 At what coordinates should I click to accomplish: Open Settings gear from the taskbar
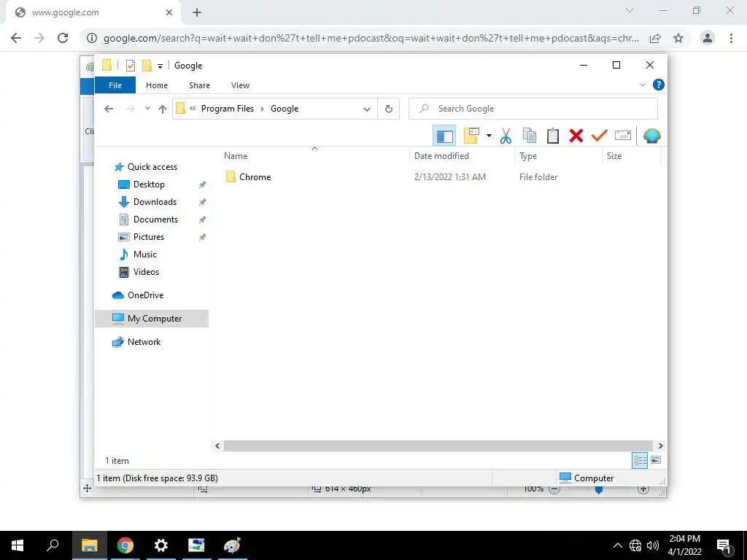coord(160,545)
